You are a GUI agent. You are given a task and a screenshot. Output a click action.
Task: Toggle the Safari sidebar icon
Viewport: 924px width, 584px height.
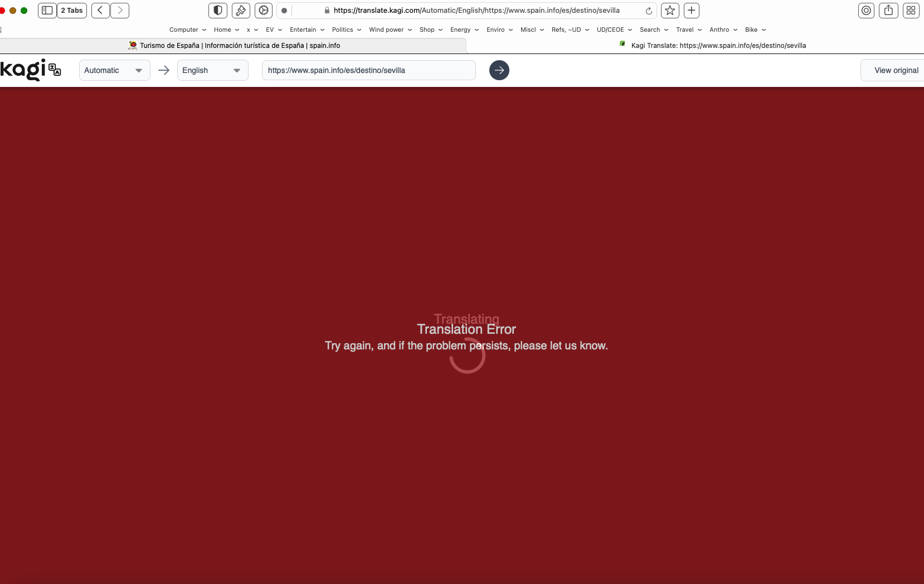(47, 11)
